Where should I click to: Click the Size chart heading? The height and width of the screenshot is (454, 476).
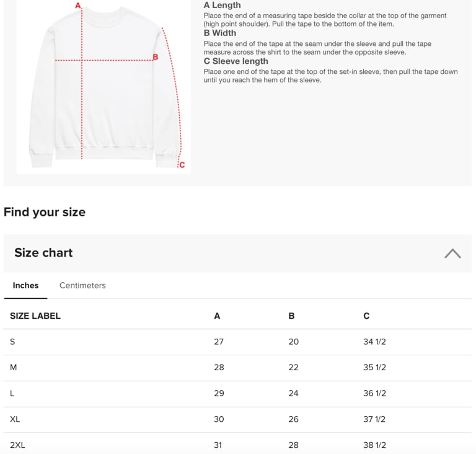[43, 252]
